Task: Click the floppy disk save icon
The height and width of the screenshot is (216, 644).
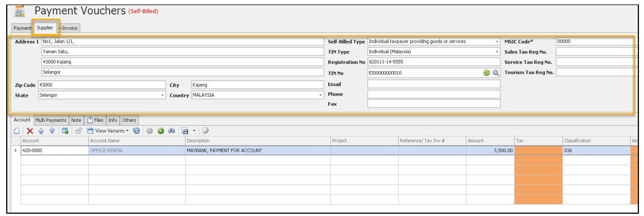Action: (185, 131)
